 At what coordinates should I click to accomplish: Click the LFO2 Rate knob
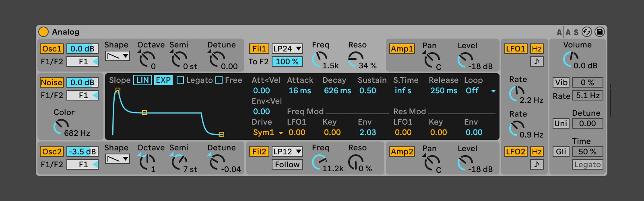[x=516, y=128]
